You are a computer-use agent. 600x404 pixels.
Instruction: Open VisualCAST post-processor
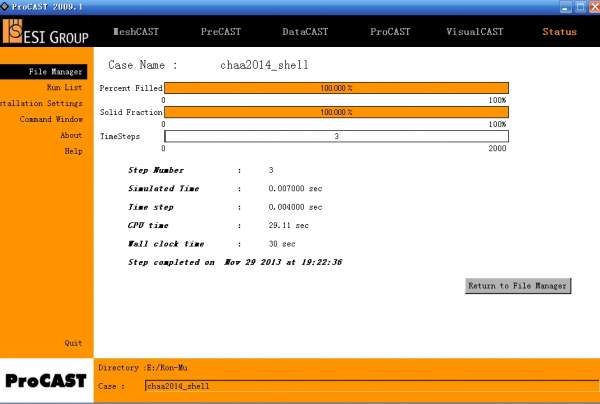pos(474,32)
